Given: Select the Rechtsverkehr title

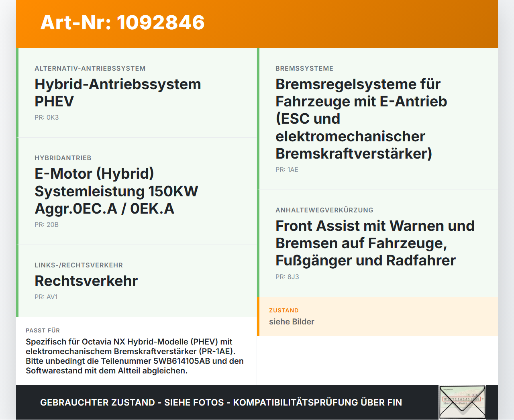Looking at the screenshot, I should click(x=86, y=281).
